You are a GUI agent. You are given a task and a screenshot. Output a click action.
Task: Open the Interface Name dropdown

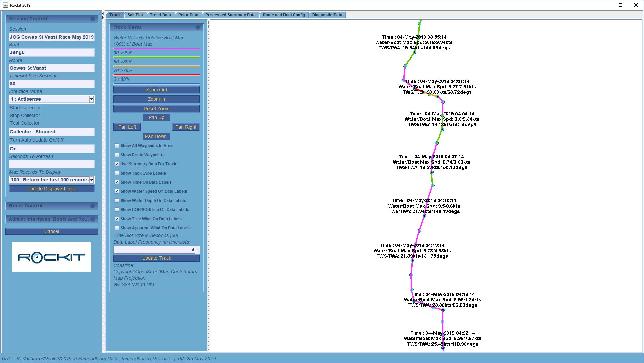pyautogui.click(x=91, y=99)
